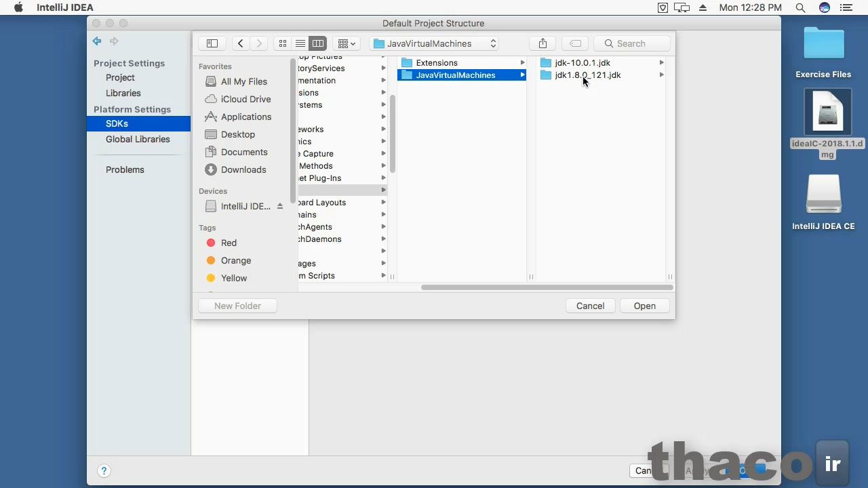The image size is (868, 488).
Task: Expand the jdk1.8.0_121.jdk arrow
Action: [x=661, y=75]
